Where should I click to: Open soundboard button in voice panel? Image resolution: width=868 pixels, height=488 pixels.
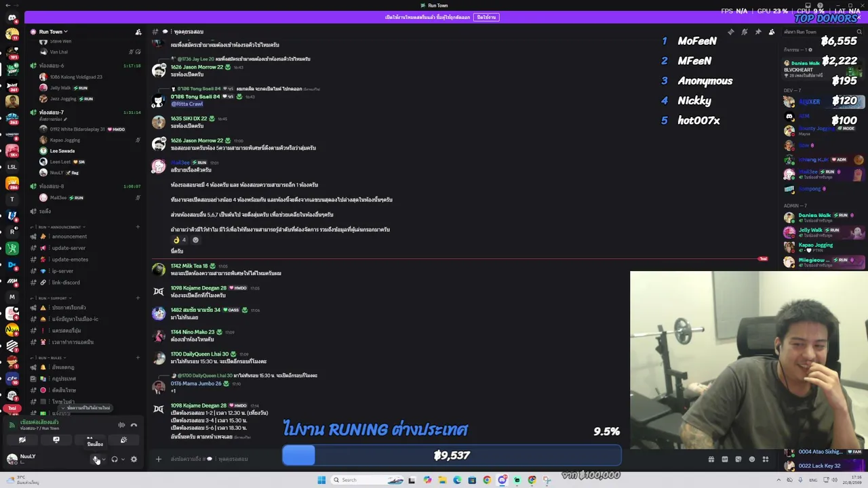(123, 440)
